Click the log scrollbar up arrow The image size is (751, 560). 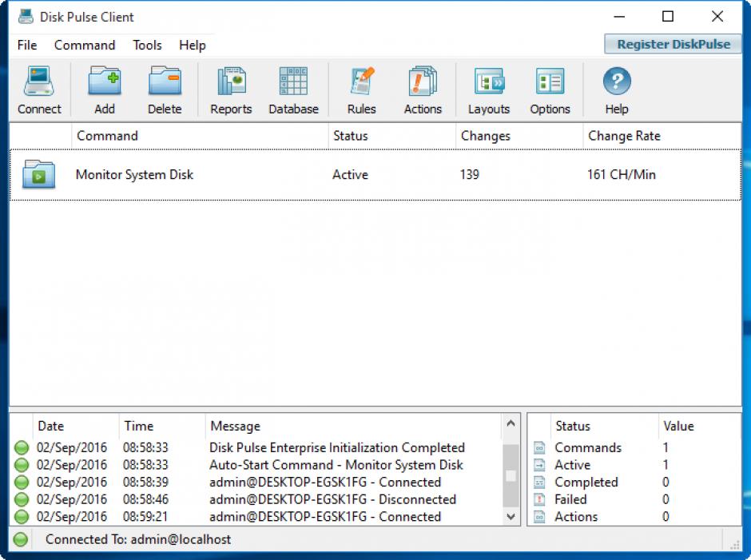point(511,423)
